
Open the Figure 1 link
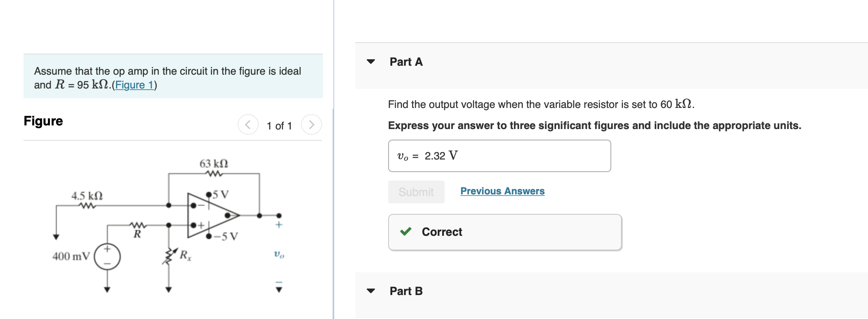(x=134, y=85)
